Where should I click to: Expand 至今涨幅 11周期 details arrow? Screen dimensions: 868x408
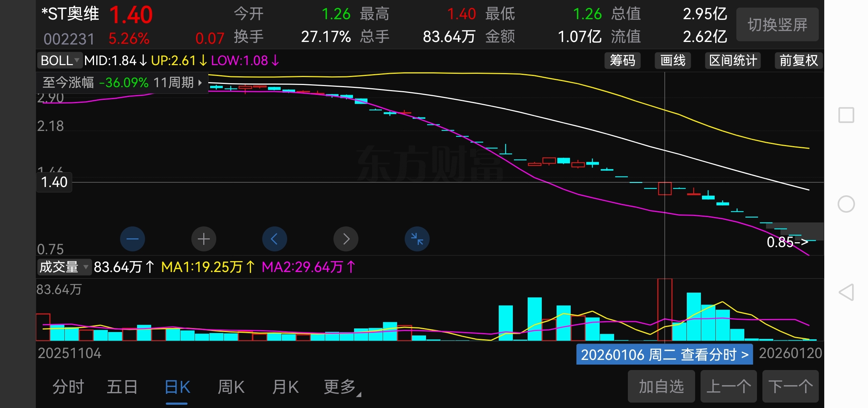pos(200,82)
